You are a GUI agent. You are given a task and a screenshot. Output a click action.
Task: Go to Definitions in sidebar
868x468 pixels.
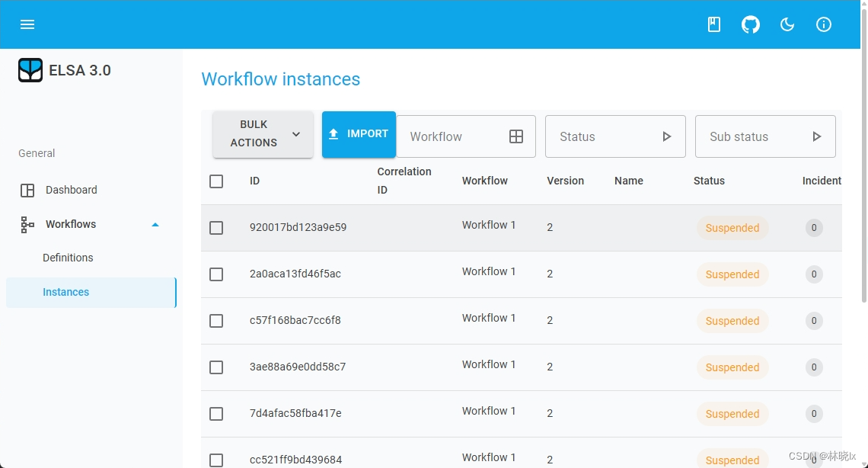click(68, 258)
